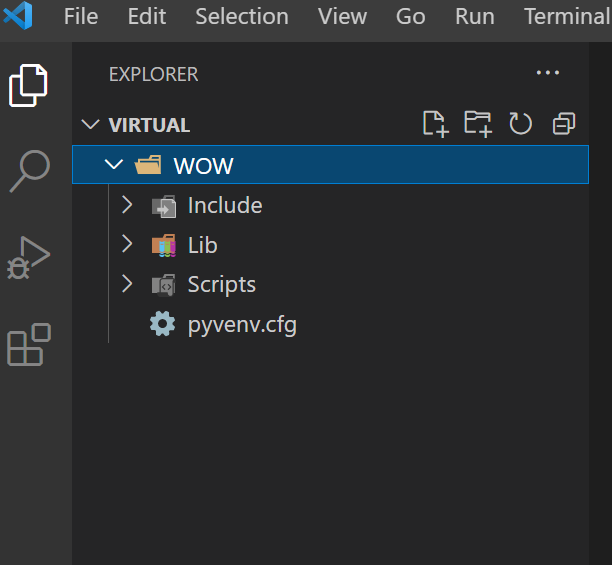Collapse all folders in Explorer

tap(564, 124)
